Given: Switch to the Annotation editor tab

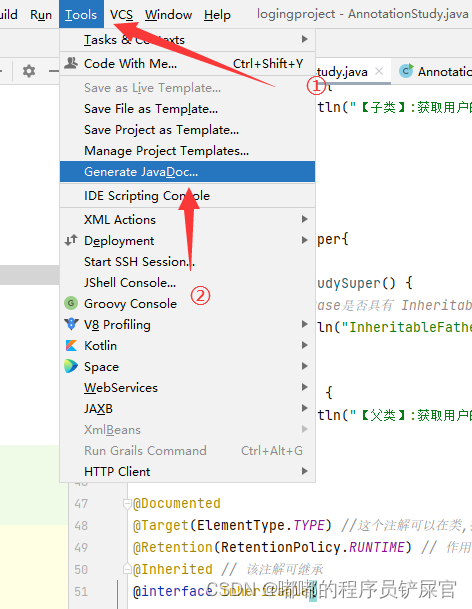Looking at the screenshot, I should tap(432, 71).
